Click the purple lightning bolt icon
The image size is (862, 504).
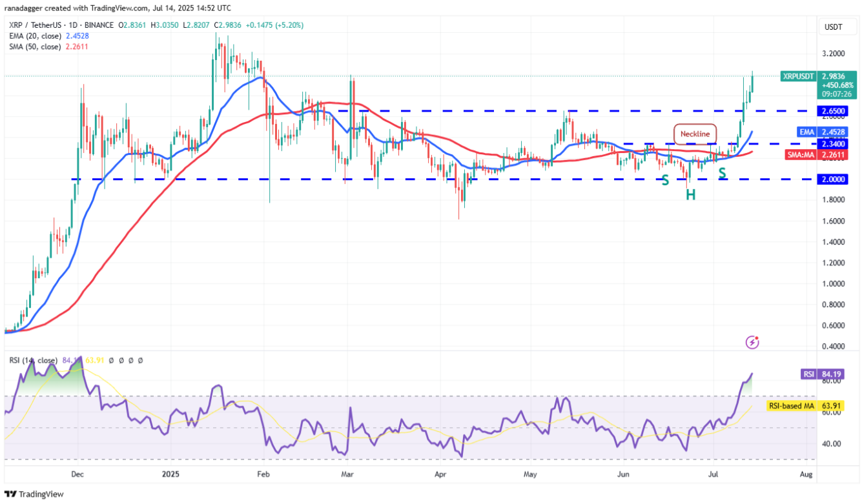tap(752, 342)
